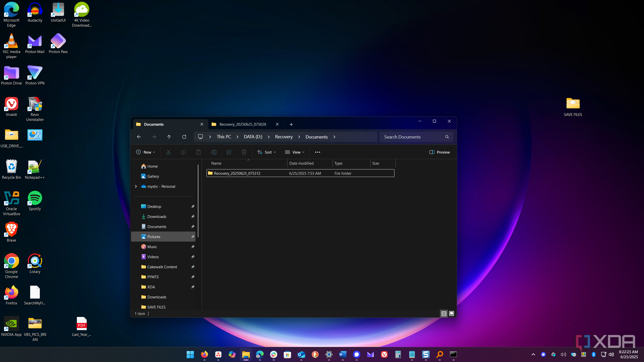The height and width of the screenshot is (362, 644).
Task: Toggle the Preview pane
Action: click(x=439, y=152)
